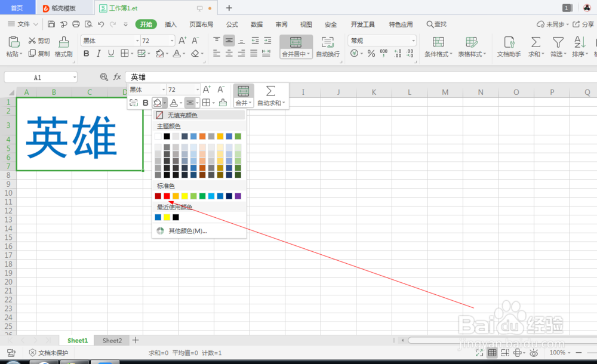Switch to the 稻壳模板 tab
The height and width of the screenshot is (364, 597).
pyautogui.click(x=63, y=8)
